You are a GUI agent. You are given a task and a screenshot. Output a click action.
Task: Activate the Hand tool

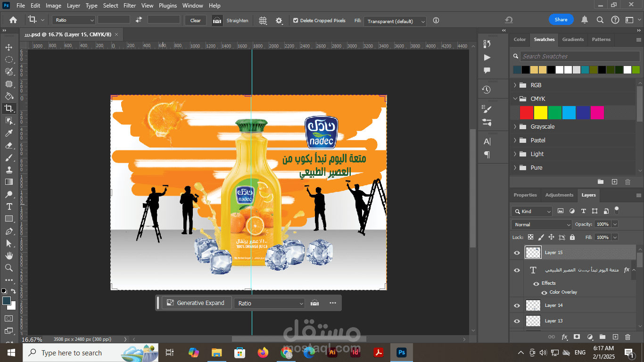click(x=8, y=255)
